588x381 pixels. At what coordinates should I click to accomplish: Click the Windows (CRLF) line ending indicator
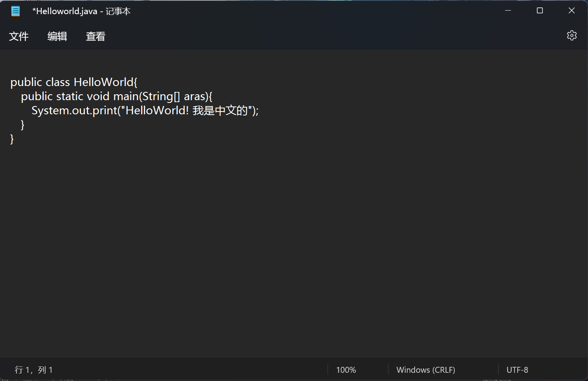click(426, 370)
